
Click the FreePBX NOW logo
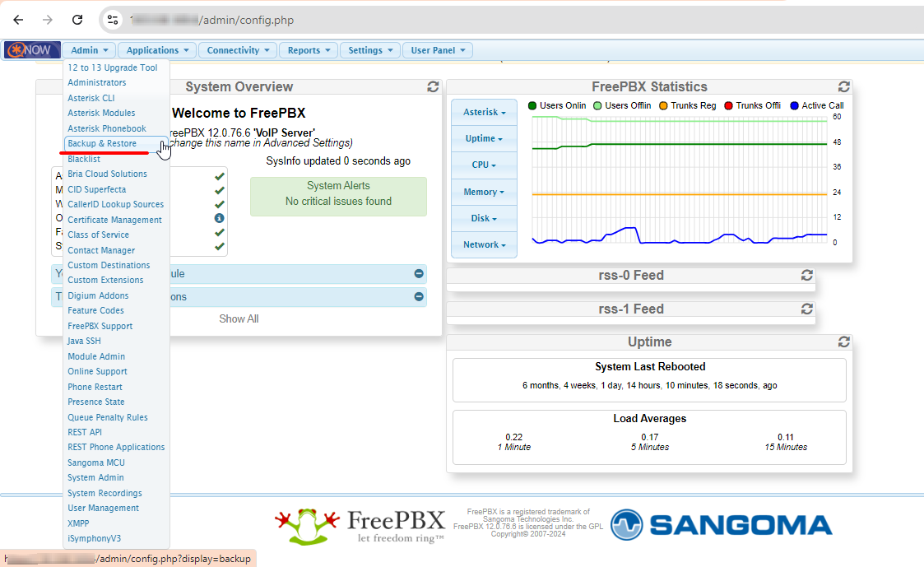(32, 50)
